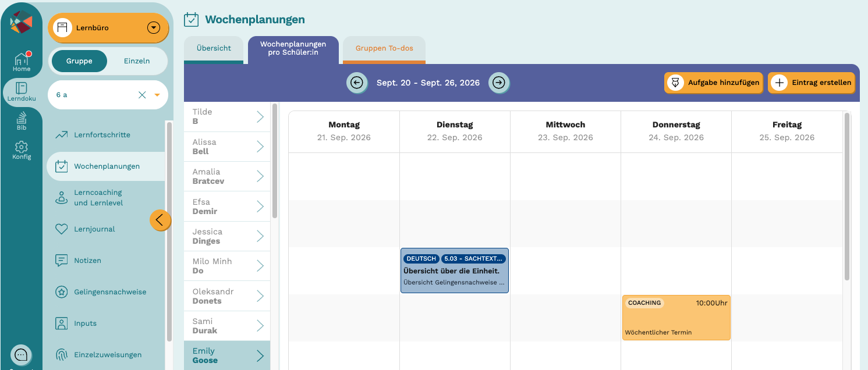Click the student list scrollbar
The height and width of the screenshot is (370, 868).
click(275, 161)
